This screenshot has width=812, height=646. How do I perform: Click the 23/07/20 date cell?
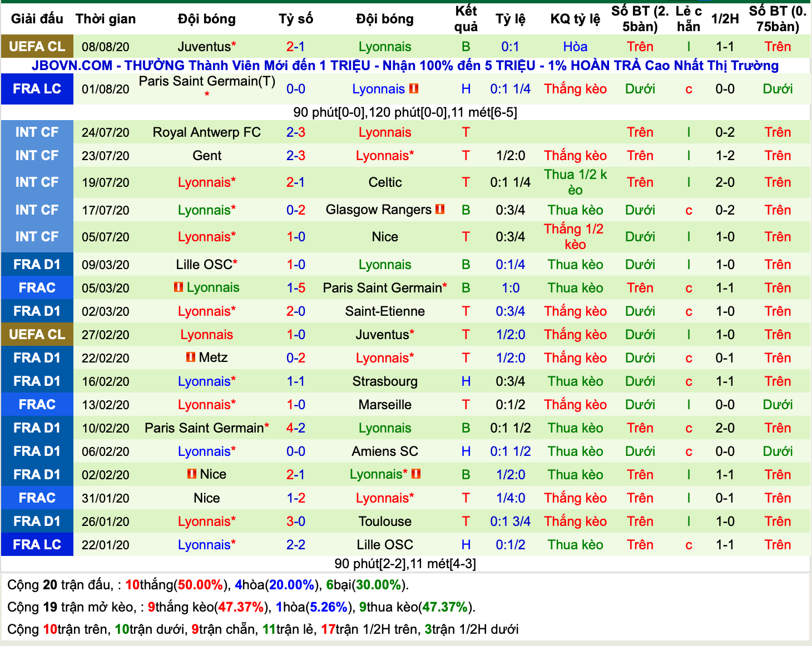click(106, 156)
